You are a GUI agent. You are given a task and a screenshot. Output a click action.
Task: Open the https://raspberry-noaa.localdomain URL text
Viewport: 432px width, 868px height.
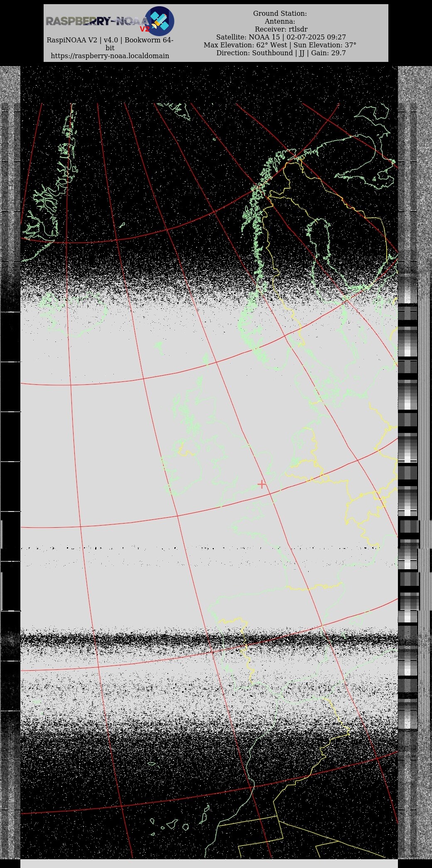pos(110,56)
